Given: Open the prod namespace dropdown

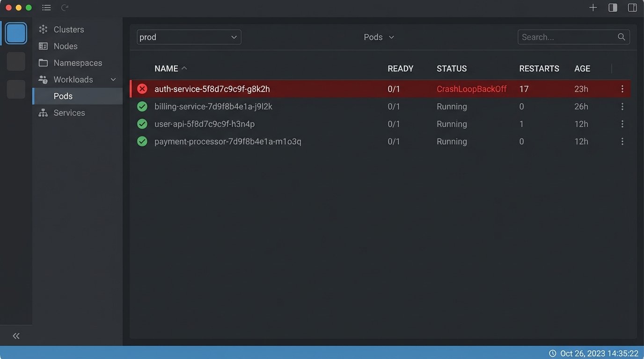Looking at the screenshot, I should click(189, 37).
